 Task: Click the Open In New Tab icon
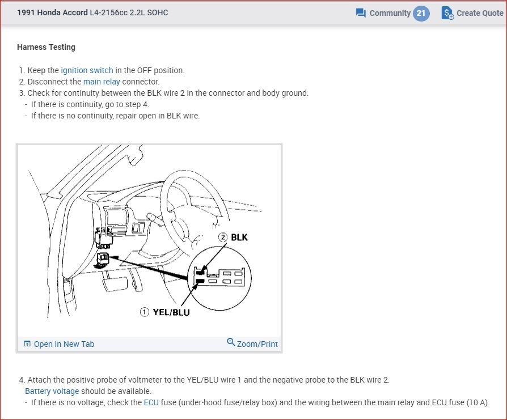(x=27, y=343)
